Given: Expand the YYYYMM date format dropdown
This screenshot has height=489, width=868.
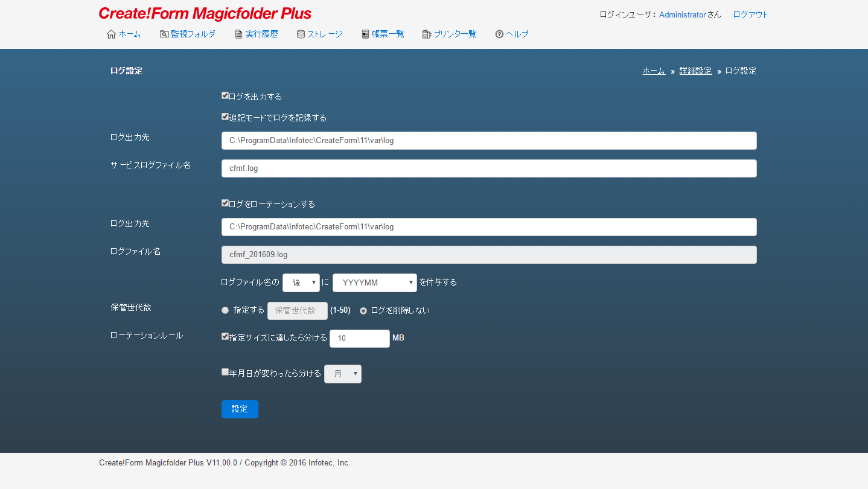Looking at the screenshot, I should click(x=374, y=283).
